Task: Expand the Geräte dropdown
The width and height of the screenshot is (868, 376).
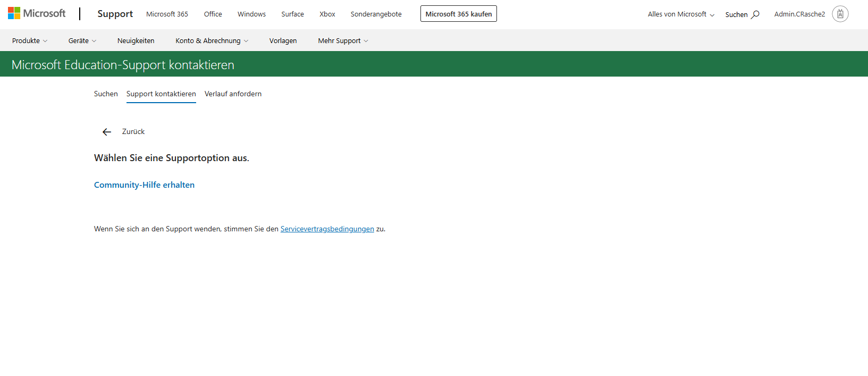Action: pyautogui.click(x=82, y=41)
